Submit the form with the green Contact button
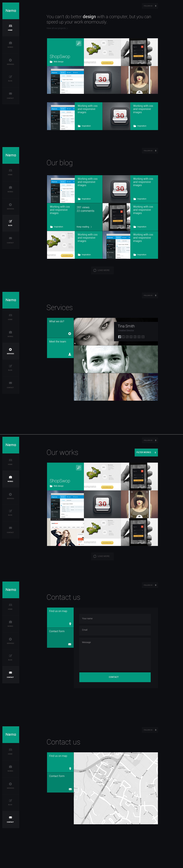The height and width of the screenshot is (868, 183). (x=115, y=677)
